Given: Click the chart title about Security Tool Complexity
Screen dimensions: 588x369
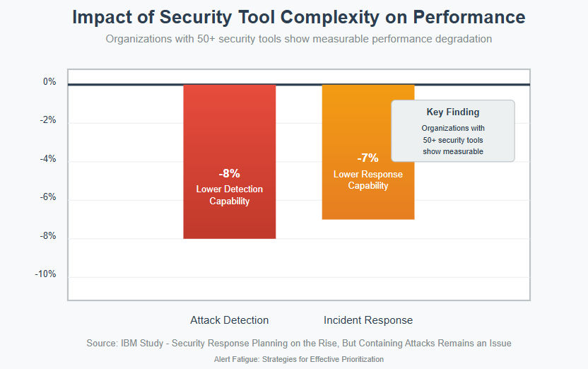Looking at the screenshot, I should (299, 18).
